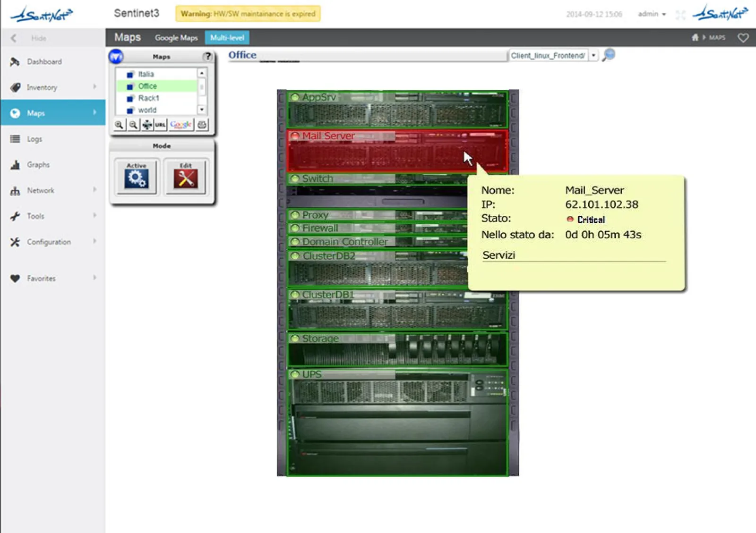Expand the Tools menu
Screen dimensions: 756x533
[53, 216]
